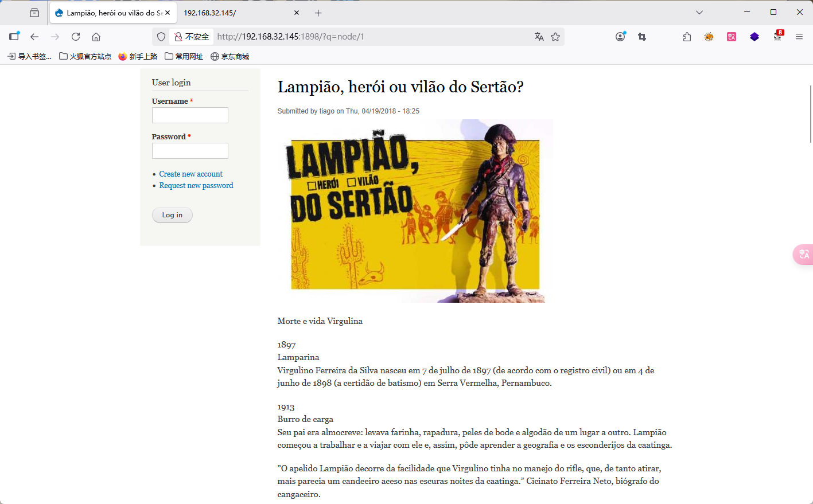Take a screenshot with the crop tool icon
This screenshot has width=813, height=504.
click(x=642, y=37)
